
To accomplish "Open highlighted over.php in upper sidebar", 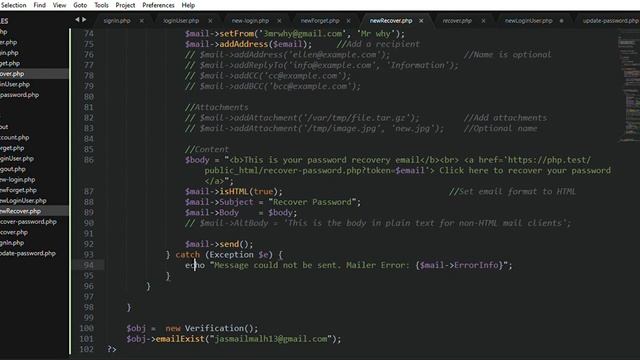I will [x=12, y=74].
